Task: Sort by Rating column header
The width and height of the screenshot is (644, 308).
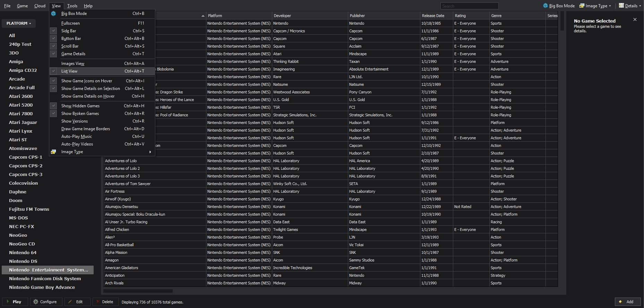Action: click(x=471, y=16)
